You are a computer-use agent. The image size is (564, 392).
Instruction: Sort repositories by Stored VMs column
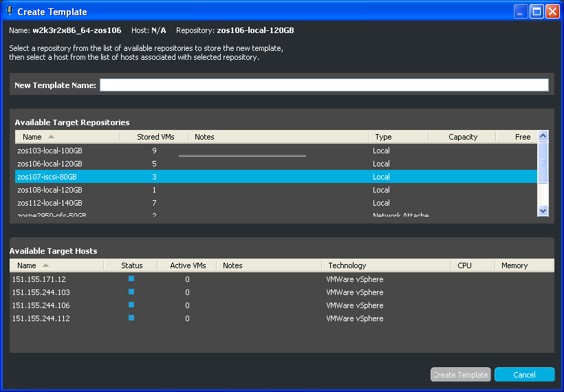coord(155,137)
